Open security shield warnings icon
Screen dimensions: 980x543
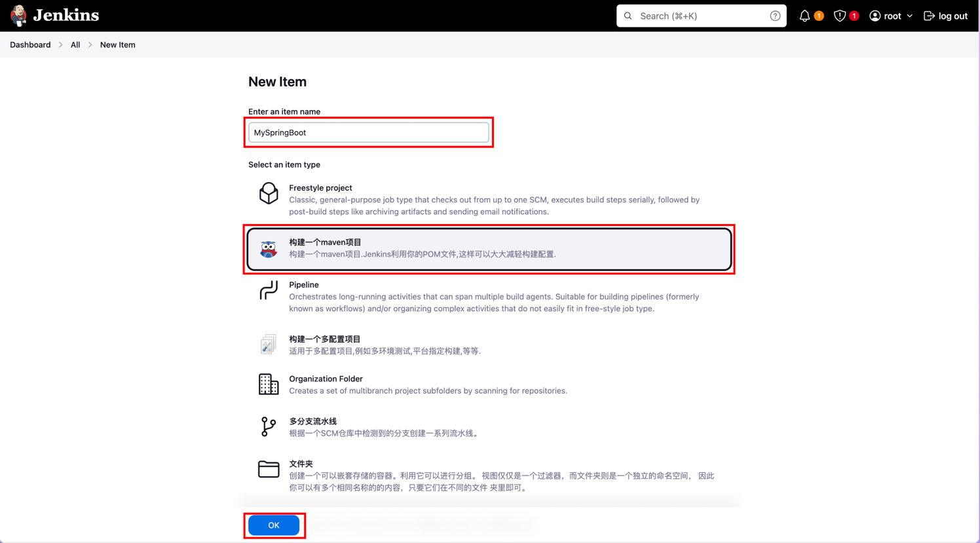[839, 16]
